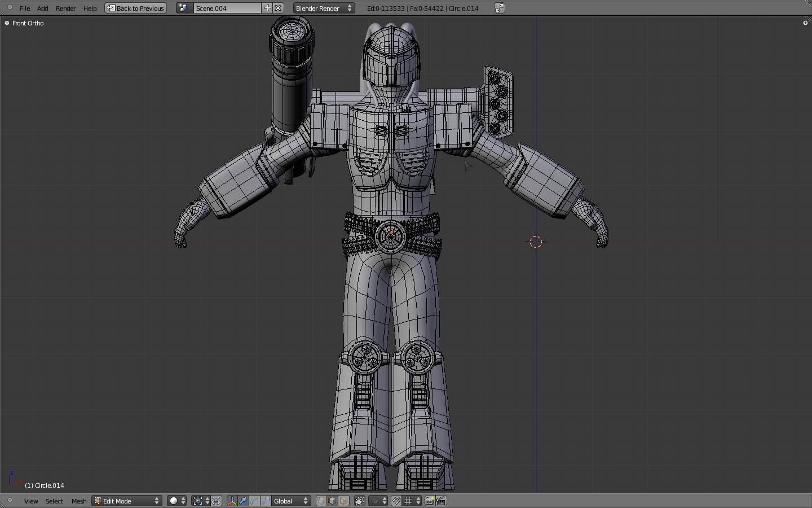Switch to face select mode
This screenshot has height=508, width=812.
[343, 501]
